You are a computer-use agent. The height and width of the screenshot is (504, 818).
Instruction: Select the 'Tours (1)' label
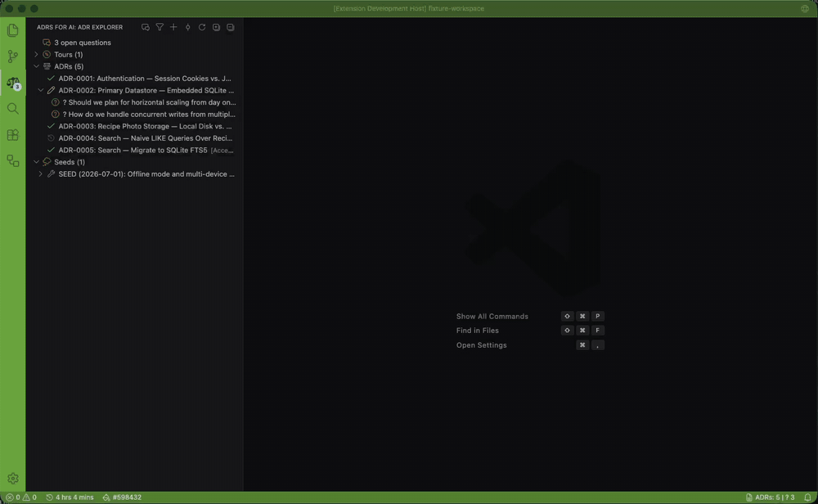coord(69,54)
